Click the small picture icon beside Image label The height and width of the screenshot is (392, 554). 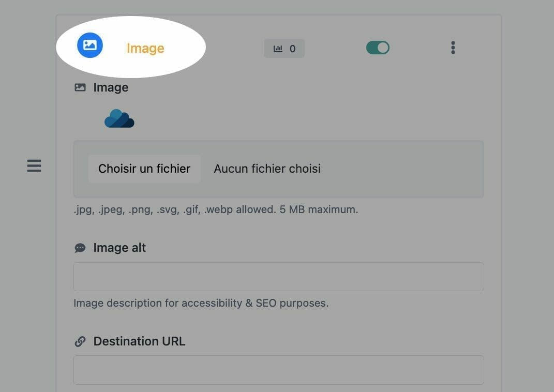pos(80,87)
